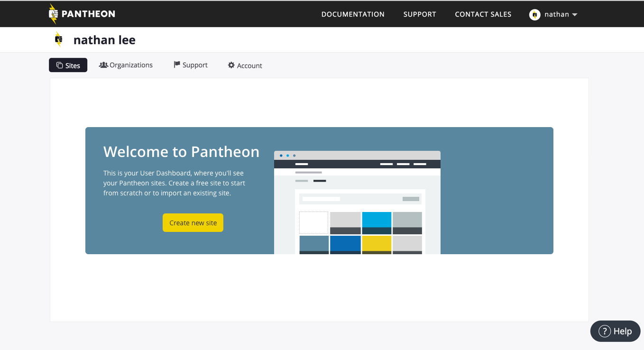644x350 pixels.
Task: Open the SUPPORT header link
Action: [420, 14]
